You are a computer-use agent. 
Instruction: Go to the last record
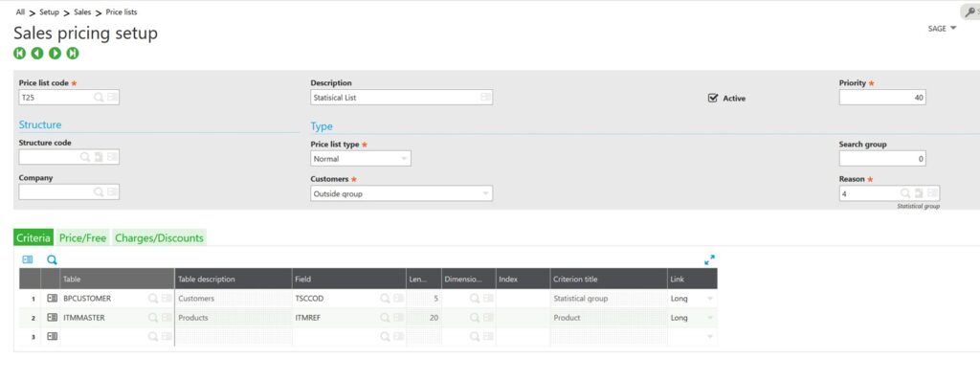coord(73,54)
